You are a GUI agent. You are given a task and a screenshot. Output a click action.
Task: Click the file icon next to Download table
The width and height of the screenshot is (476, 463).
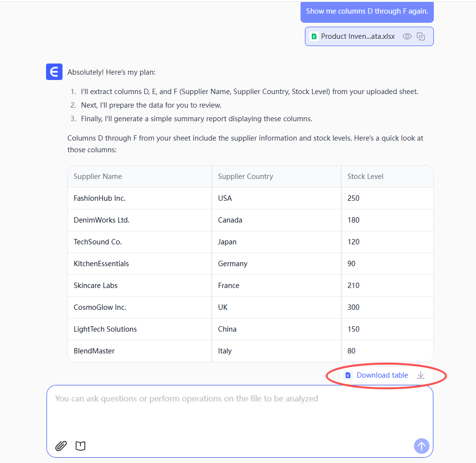coord(348,375)
